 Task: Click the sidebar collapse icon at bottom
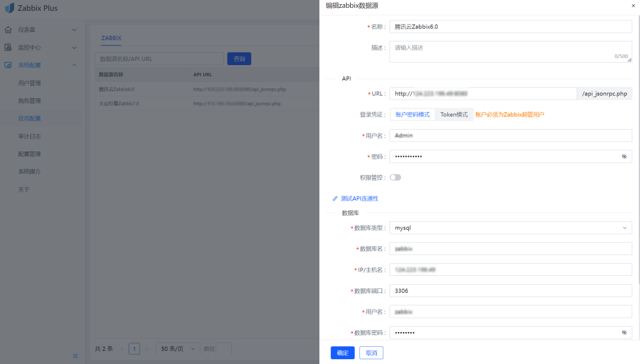(75, 356)
